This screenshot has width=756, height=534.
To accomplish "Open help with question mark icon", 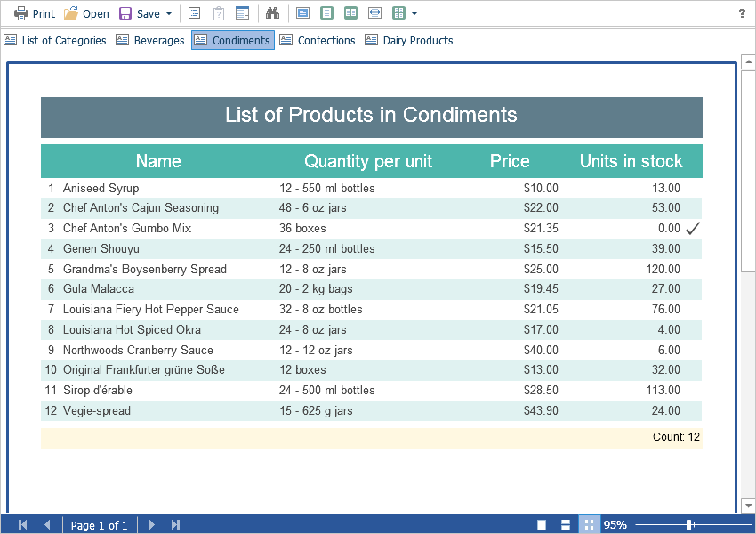I will [742, 13].
